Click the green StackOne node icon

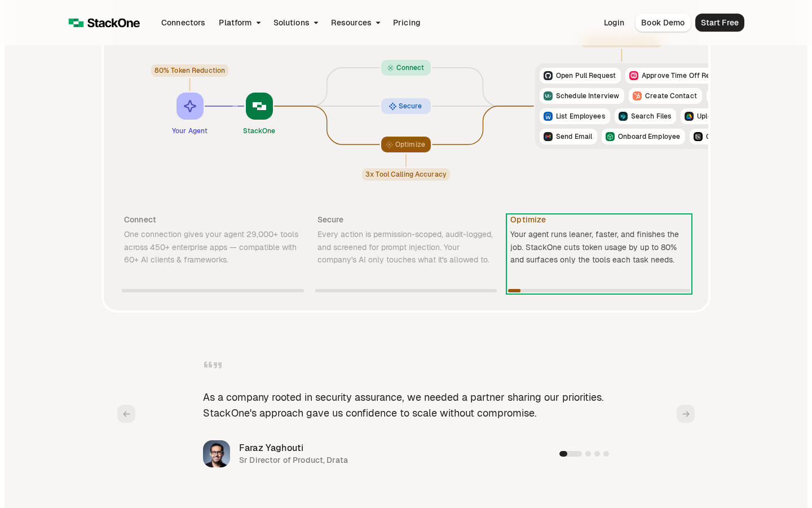(x=259, y=106)
